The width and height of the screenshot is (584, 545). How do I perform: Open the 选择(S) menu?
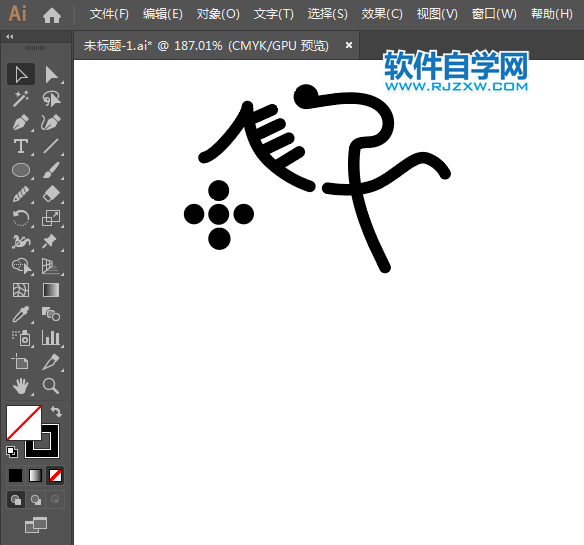tap(328, 15)
